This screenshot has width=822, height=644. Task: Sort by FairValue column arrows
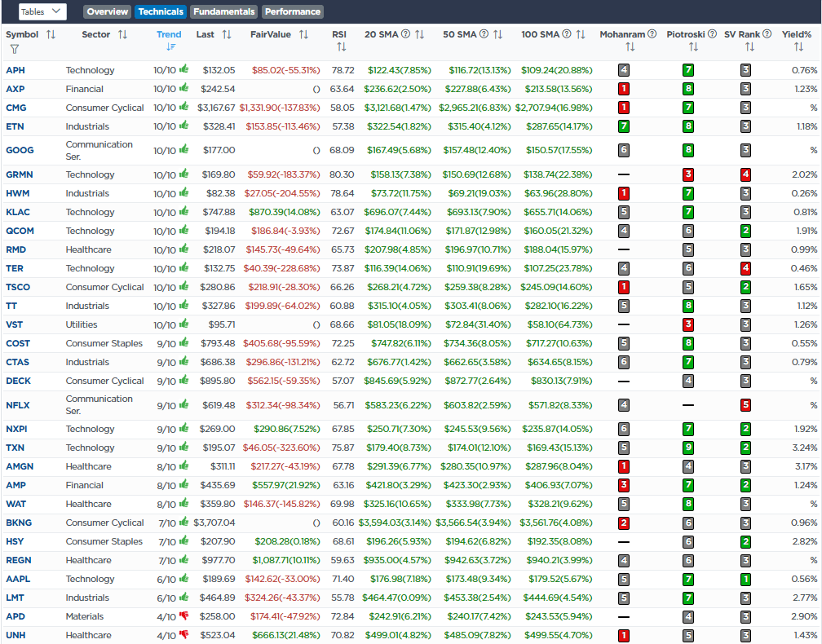pos(303,34)
